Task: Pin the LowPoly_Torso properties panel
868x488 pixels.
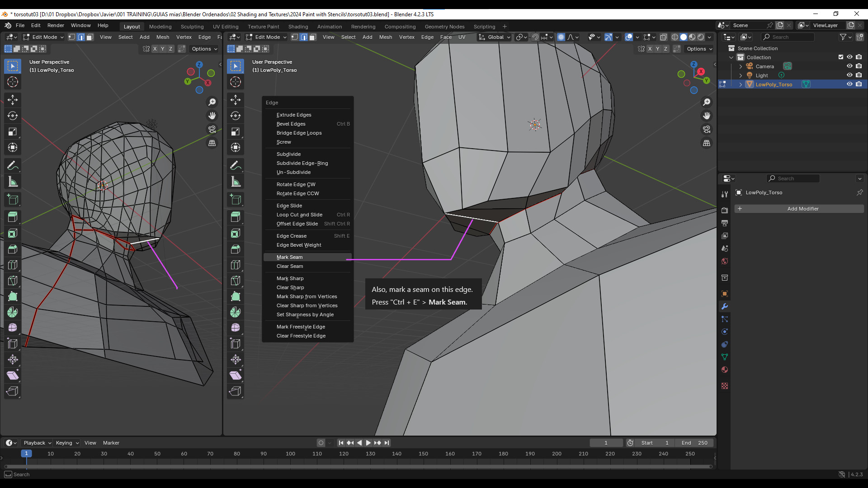Action: (859, 192)
